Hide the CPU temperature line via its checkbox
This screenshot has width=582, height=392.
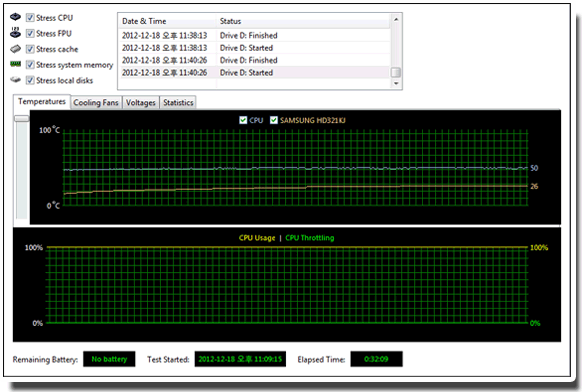click(x=243, y=120)
